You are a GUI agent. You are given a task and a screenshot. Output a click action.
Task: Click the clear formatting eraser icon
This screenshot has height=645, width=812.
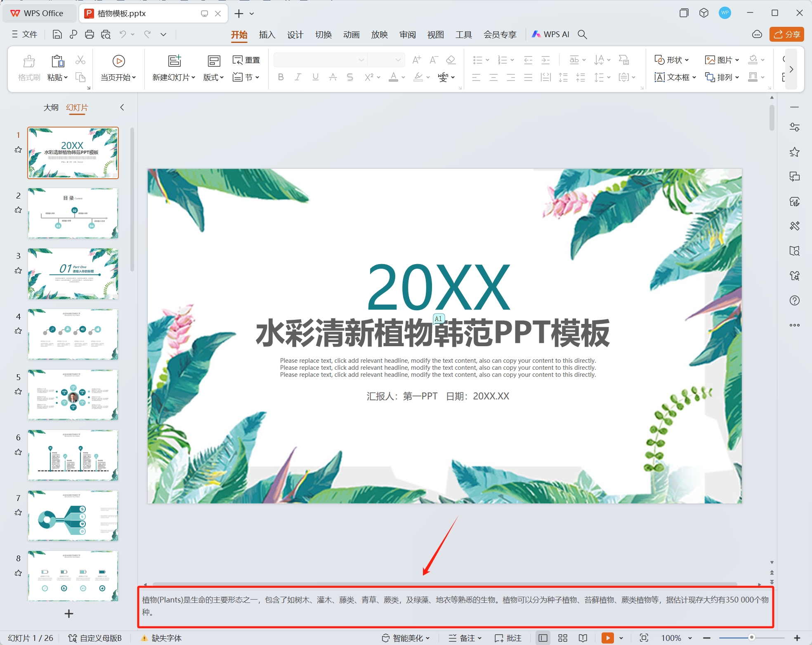pos(451,60)
